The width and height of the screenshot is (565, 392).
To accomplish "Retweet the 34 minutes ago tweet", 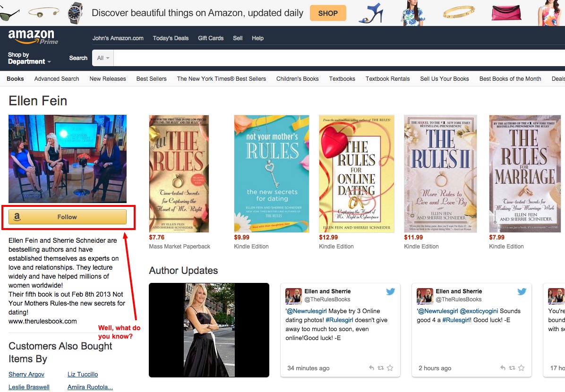I will click(380, 368).
